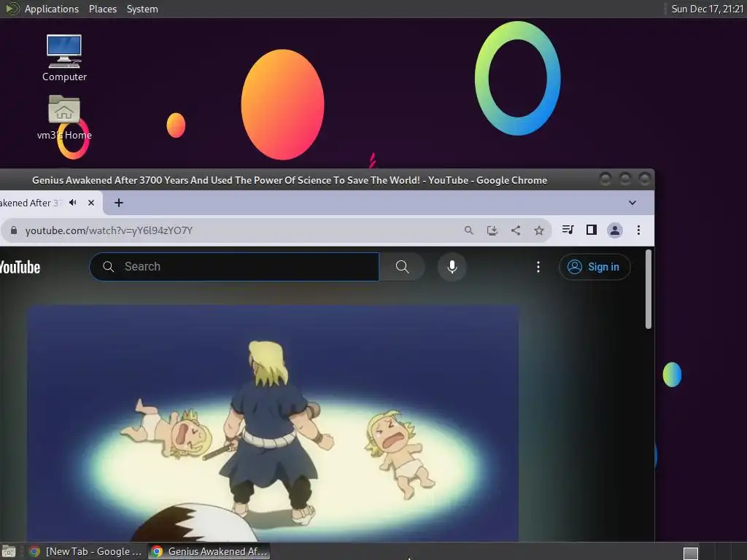Start voice search with the microphone icon
Image resolution: width=747 pixels, height=560 pixels.
[452, 267]
